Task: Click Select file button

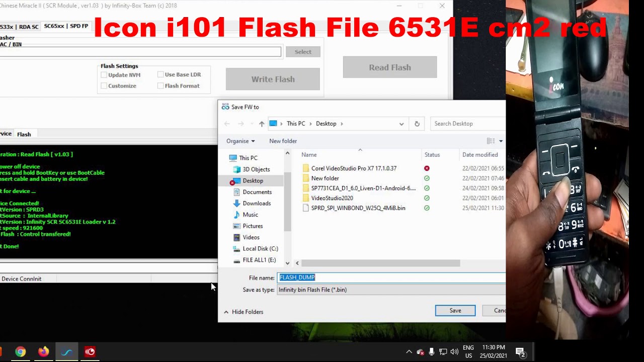Action: tap(303, 52)
